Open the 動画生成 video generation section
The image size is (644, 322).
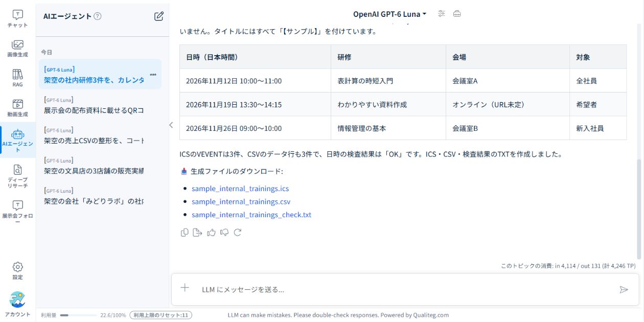pyautogui.click(x=17, y=108)
